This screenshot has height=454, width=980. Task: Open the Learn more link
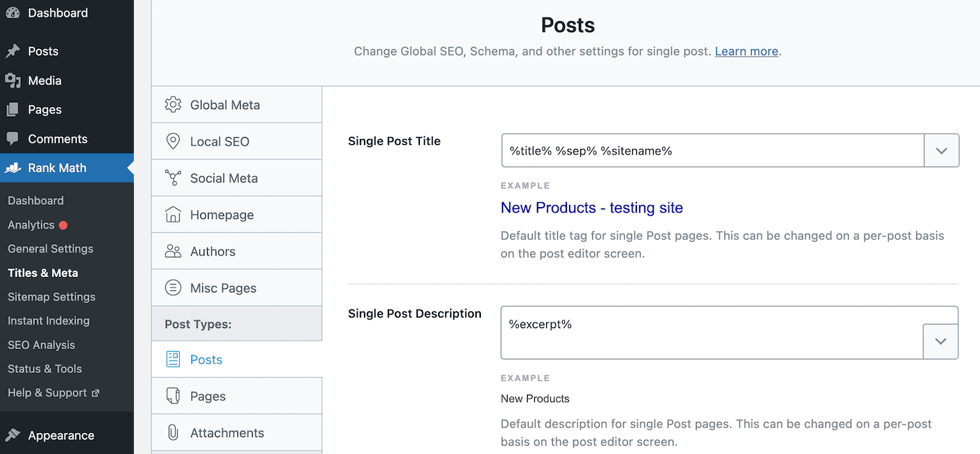click(x=746, y=51)
